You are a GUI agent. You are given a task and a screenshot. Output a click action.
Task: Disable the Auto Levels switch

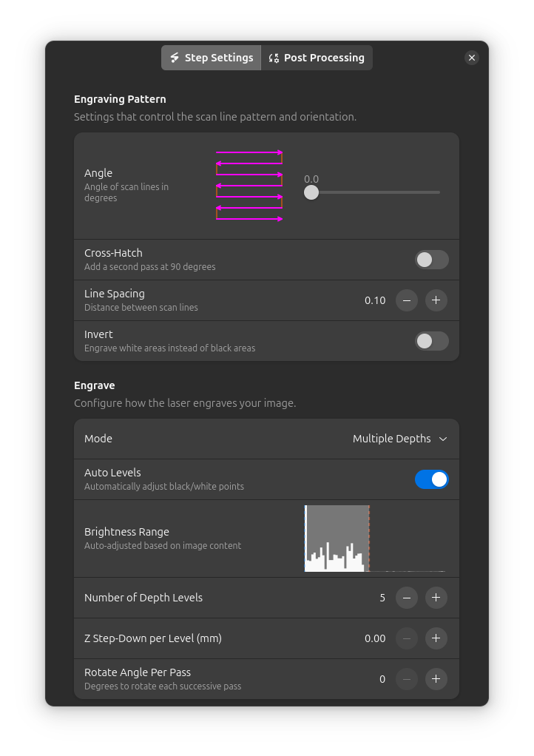pyautogui.click(x=432, y=479)
